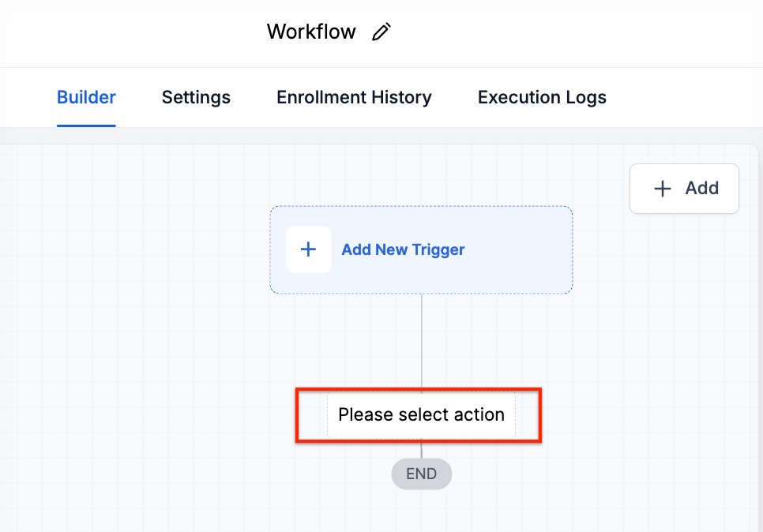Go to the Execution Logs tab
The image size is (763, 532).
pos(542,98)
